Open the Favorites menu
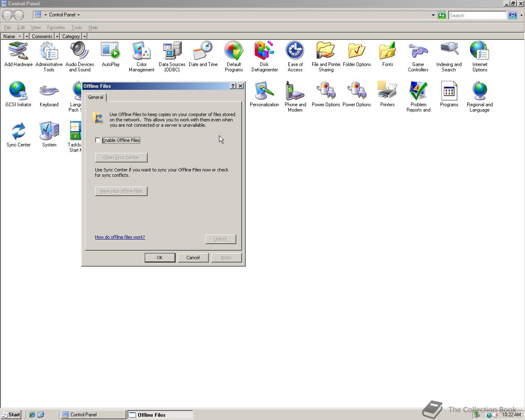Image resolution: width=525 pixels, height=420 pixels. [56, 27]
